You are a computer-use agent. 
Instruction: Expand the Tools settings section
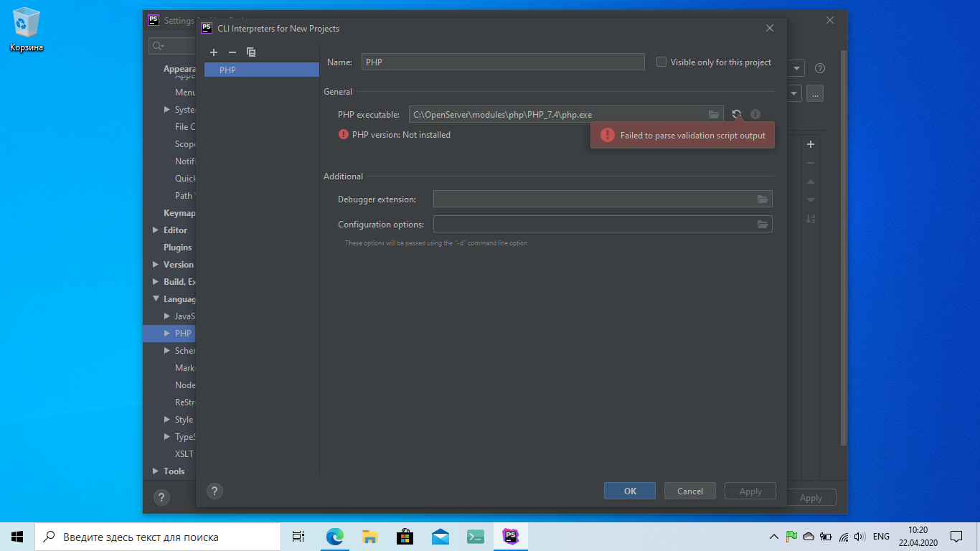point(156,471)
